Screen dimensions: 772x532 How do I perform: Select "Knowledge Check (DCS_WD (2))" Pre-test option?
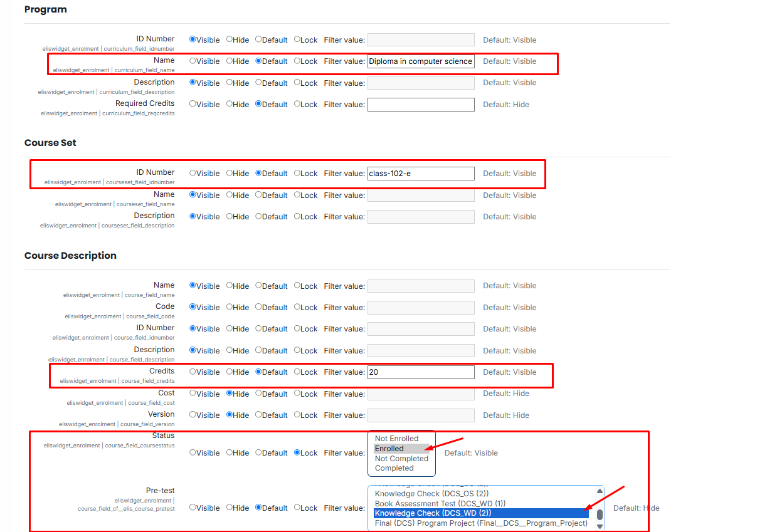coord(481,513)
